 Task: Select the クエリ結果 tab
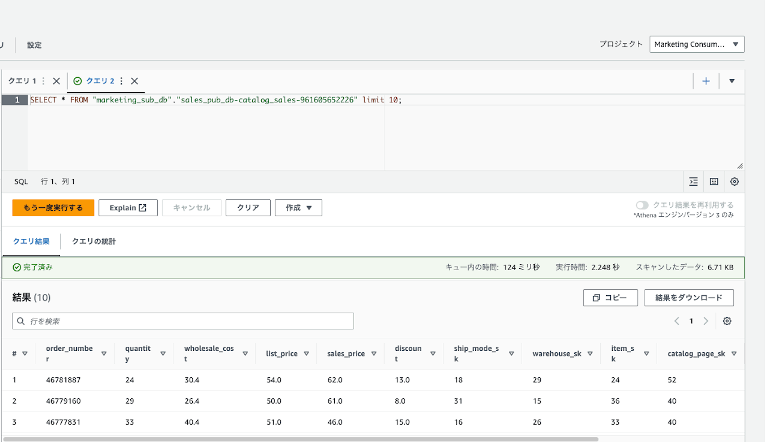(x=31, y=241)
